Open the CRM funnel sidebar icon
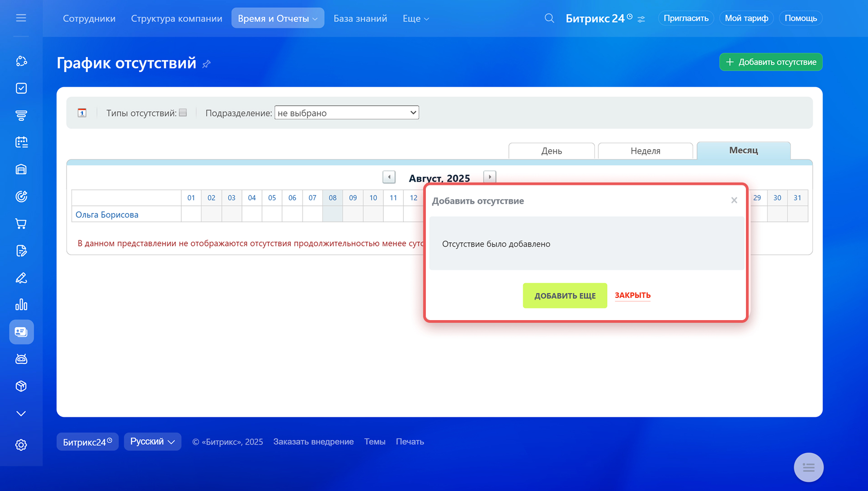The width and height of the screenshot is (868, 491). (21, 115)
